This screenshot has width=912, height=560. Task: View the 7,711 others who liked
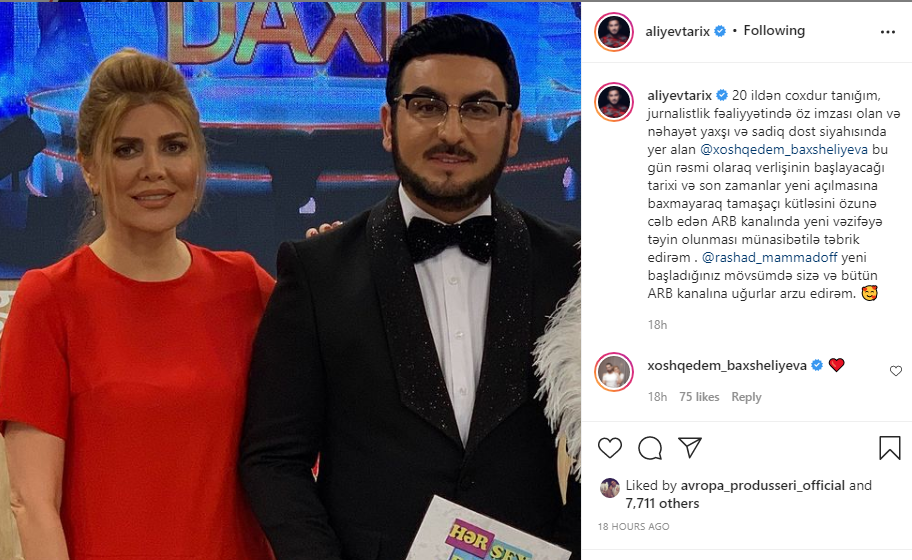(x=662, y=503)
